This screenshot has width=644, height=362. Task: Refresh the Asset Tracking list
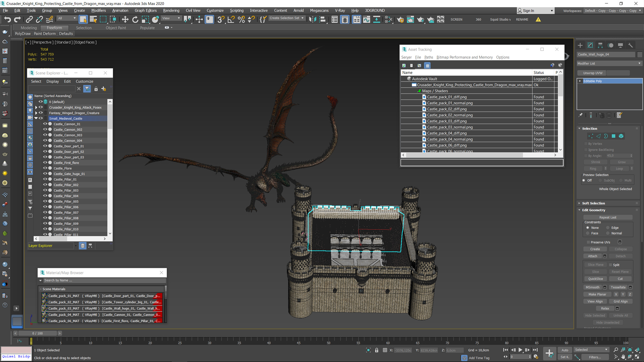pyautogui.click(x=404, y=66)
